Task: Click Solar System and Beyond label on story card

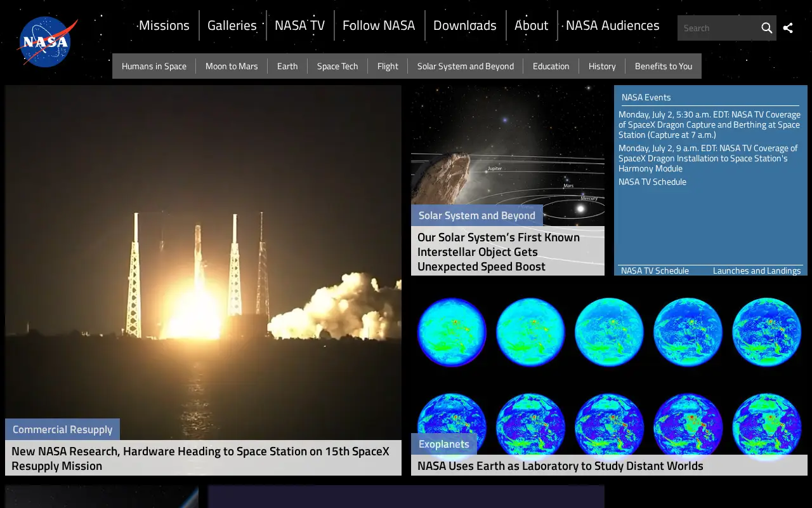Action: [477, 215]
